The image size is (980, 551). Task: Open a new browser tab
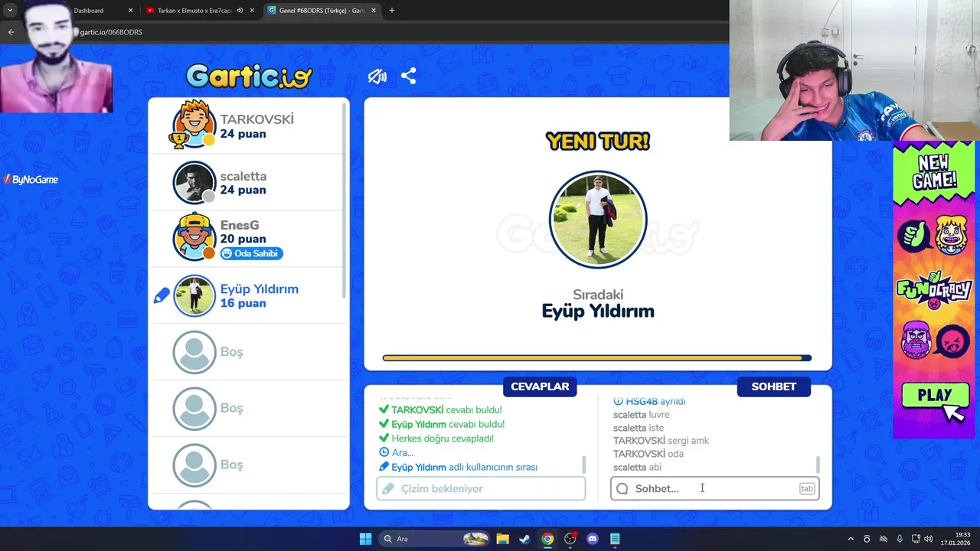[x=392, y=11]
